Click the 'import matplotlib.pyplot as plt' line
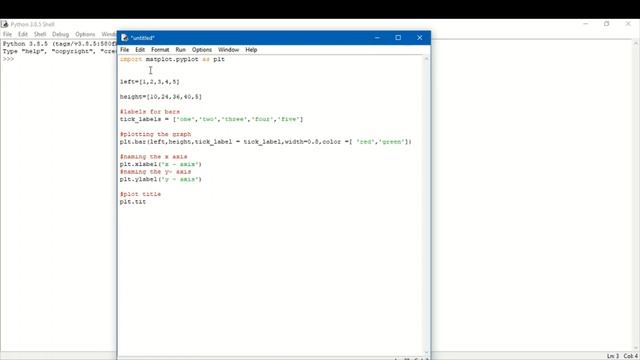Screen dimensions: 640x360 pos(172,59)
